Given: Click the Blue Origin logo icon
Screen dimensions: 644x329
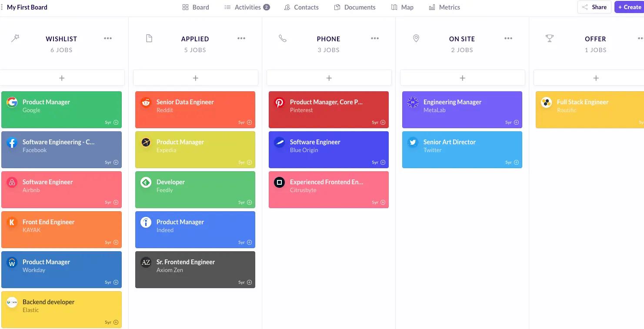Looking at the screenshot, I should (x=279, y=143).
